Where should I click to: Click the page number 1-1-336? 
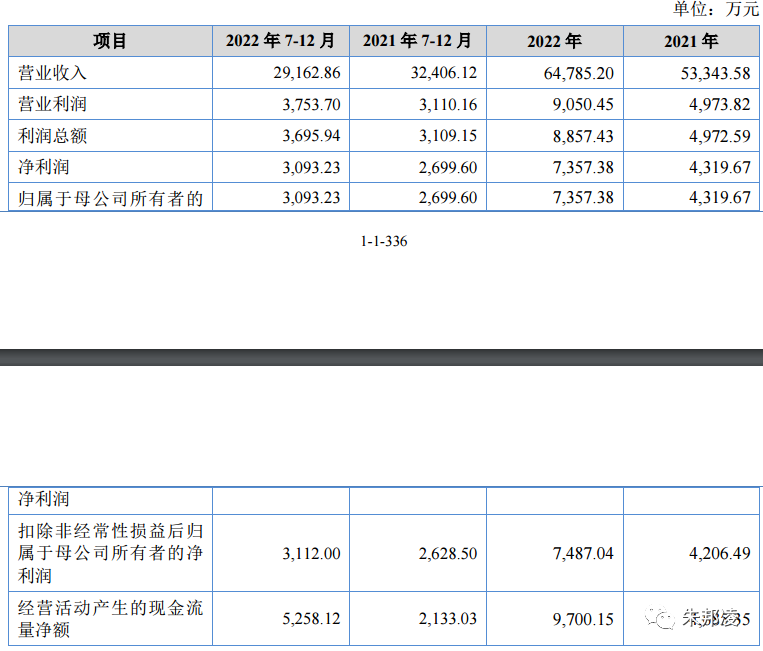[x=384, y=241]
